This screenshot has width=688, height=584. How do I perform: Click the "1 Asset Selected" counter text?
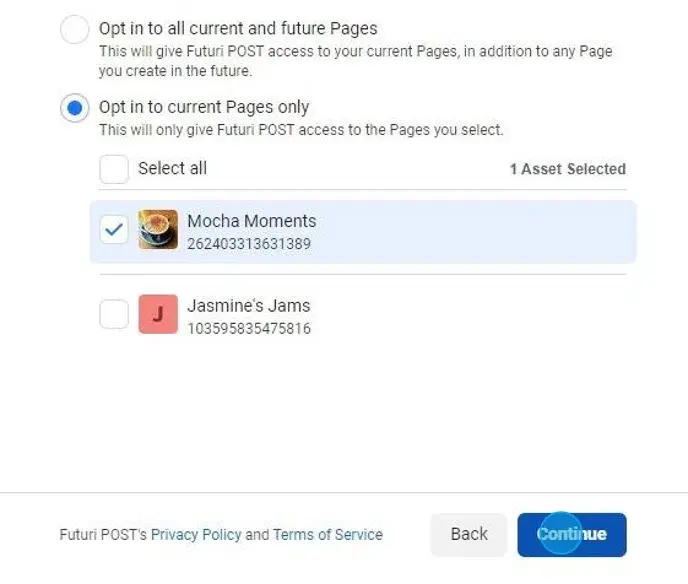pyautogui.click(x=567, y=169)
